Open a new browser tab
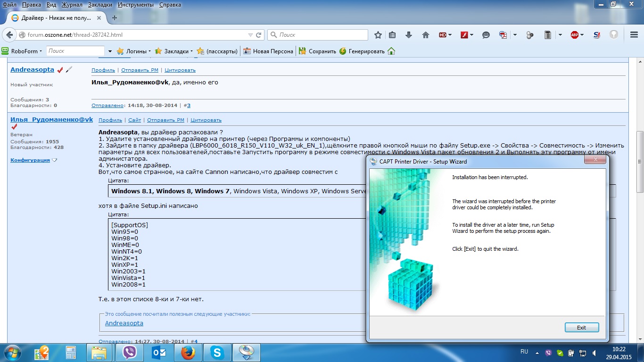 click(x=115, y=18)
